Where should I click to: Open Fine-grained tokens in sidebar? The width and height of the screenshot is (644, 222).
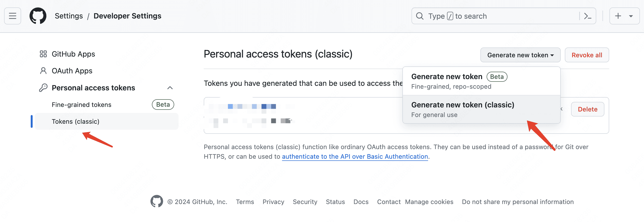pyautogui.click(x=82, y=105)
